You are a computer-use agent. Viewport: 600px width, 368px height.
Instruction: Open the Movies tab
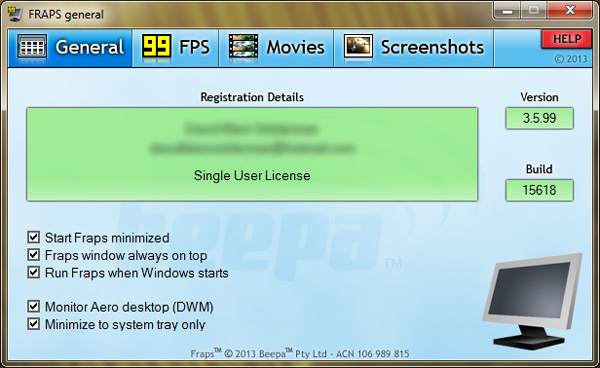(x=276, y=48)
